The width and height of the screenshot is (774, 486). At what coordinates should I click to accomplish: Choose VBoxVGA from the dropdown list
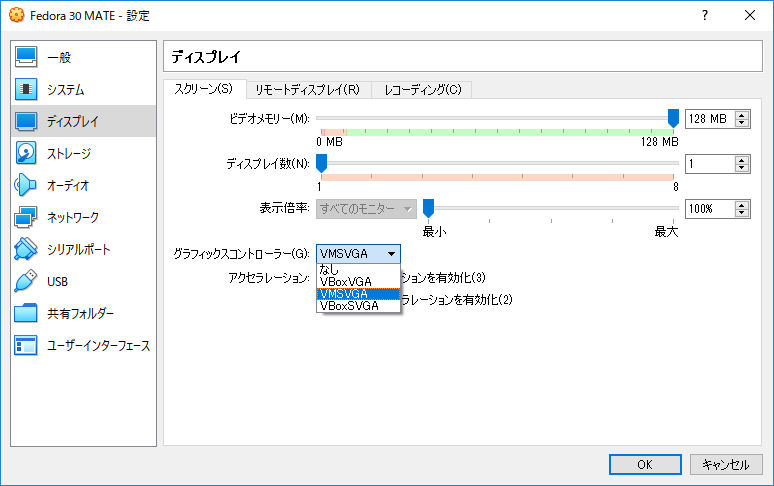click(x=358, y=282)
